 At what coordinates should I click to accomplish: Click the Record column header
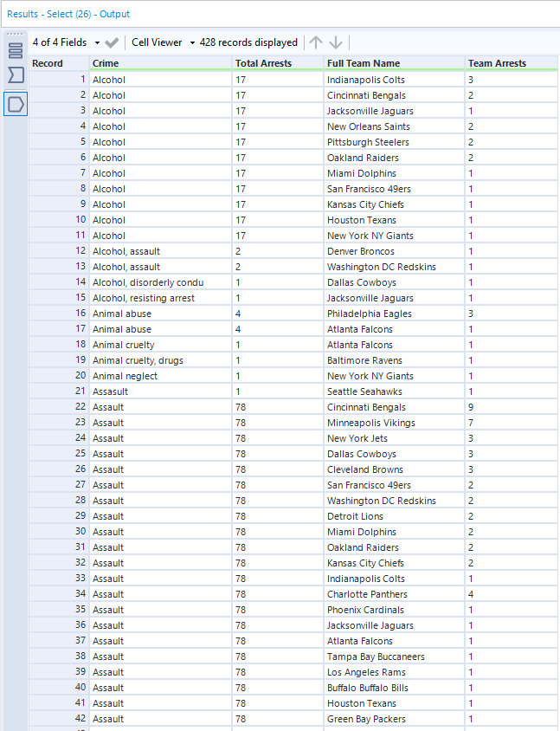coord(59,63)
